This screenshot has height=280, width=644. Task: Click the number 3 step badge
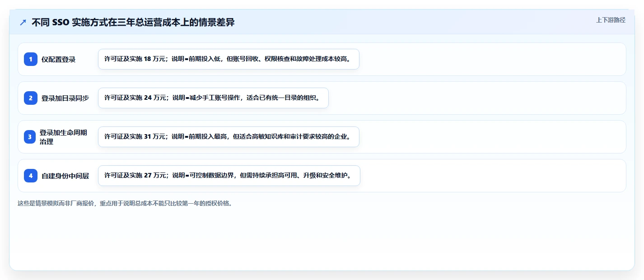tap(30, 137)
